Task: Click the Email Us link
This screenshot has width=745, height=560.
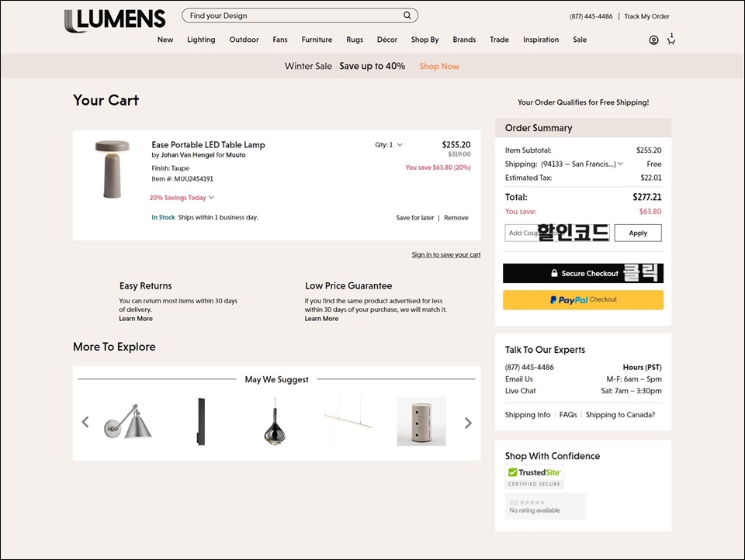Action: pyautogui.click(x=519, y=379)
